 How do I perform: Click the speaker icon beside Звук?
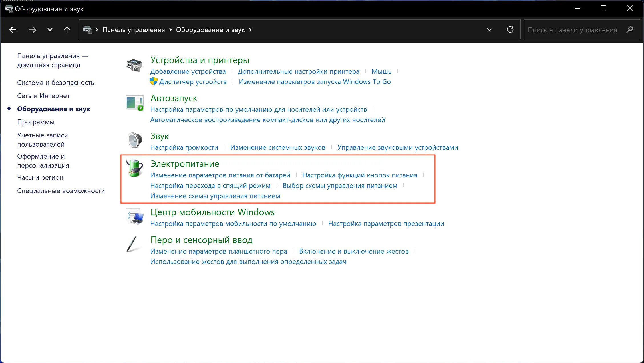pyautogui.click(x=134, y=140)
